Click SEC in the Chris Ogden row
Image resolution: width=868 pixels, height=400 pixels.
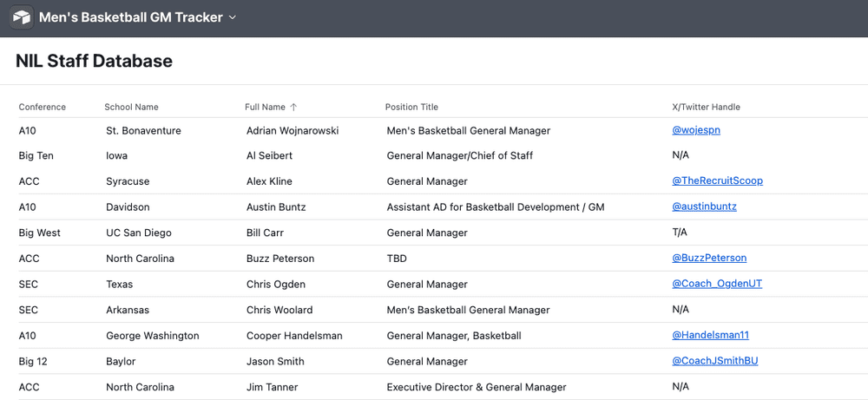[29, 285]
